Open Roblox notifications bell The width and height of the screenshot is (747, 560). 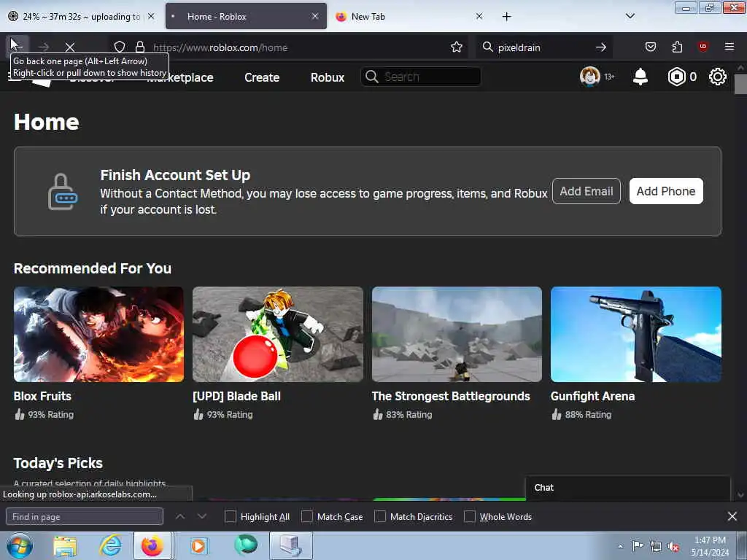640,76
